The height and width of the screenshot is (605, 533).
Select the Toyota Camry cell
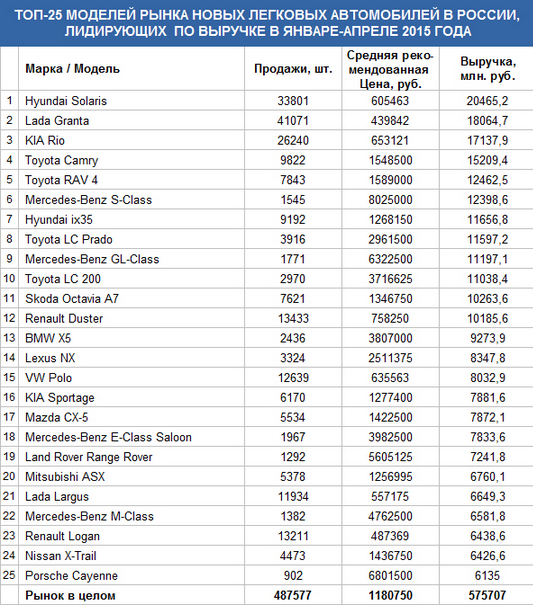coord(61,161)
